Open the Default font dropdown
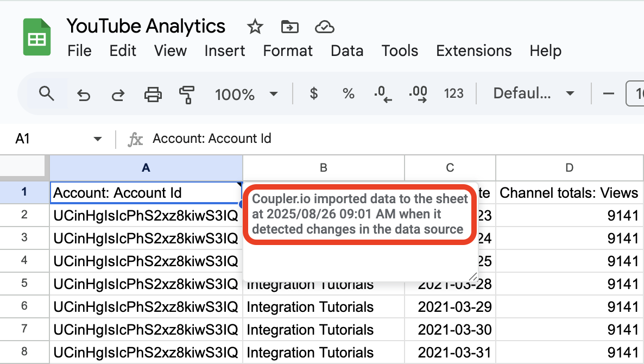The image size is (644, 364). [x=534, y=93]
